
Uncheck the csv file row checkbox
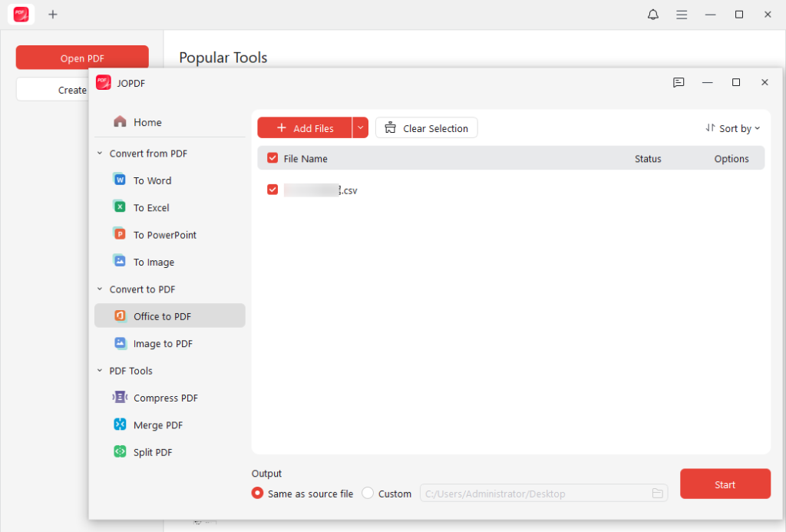(272, 190)
